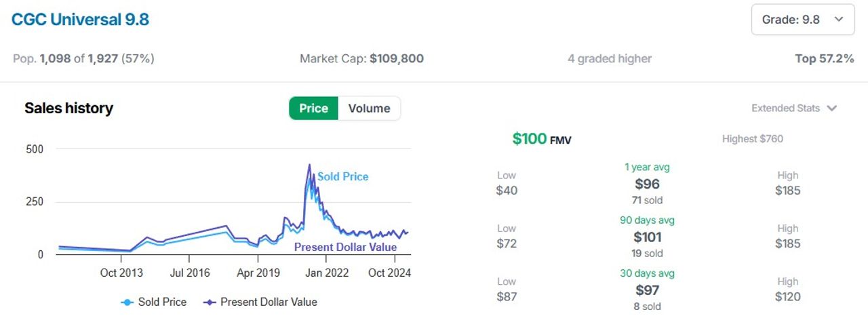Open the CGC Universal 9.8 title link

click(80, 20)
